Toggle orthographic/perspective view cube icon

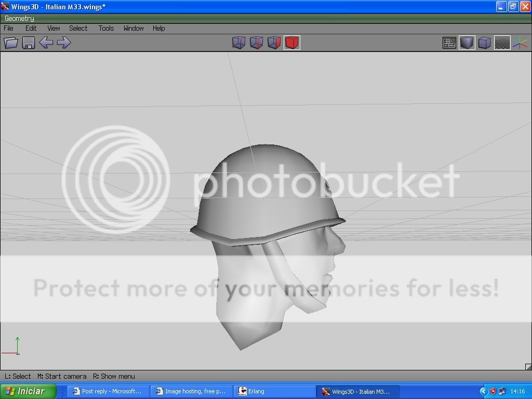point(485,43)
